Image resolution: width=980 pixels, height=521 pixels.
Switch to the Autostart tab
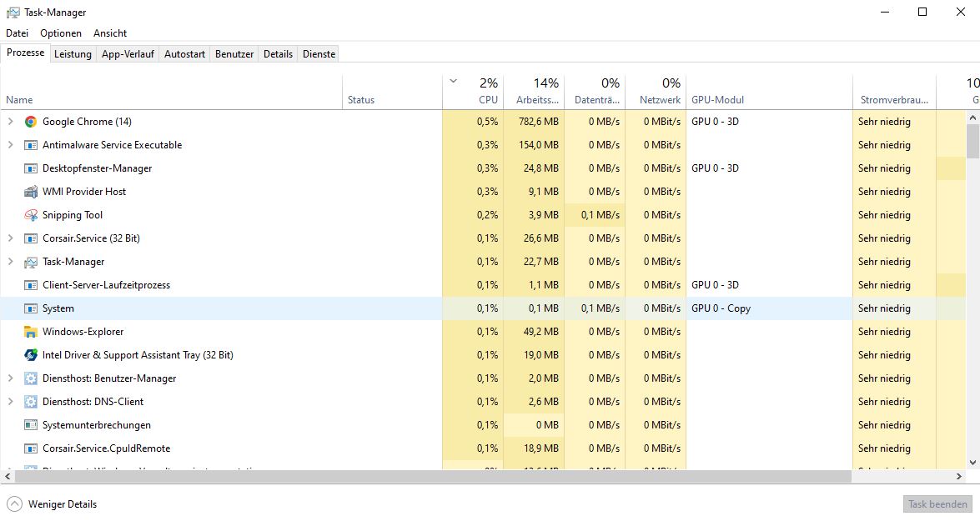[184, 53]
